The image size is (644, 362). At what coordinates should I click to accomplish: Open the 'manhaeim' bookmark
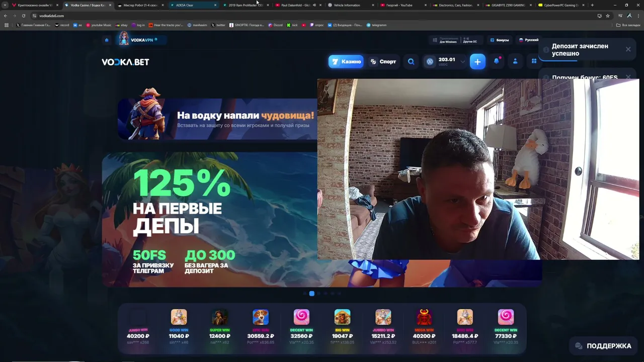coord(197,25)
